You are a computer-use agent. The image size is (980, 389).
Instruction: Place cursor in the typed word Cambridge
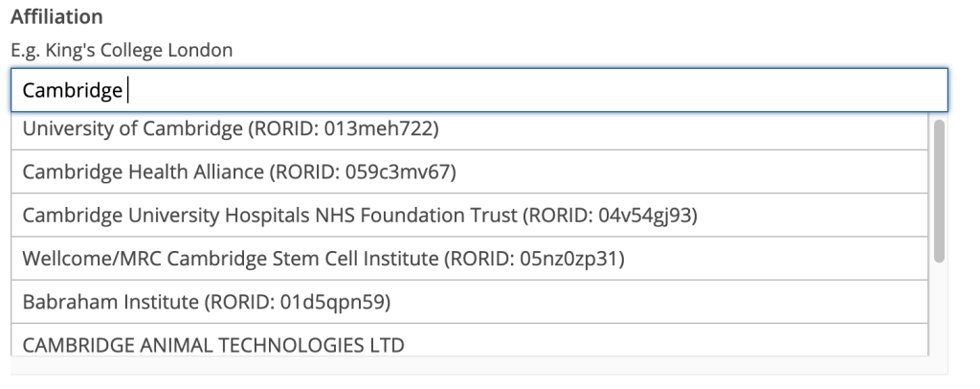click(x=73, y=91)
